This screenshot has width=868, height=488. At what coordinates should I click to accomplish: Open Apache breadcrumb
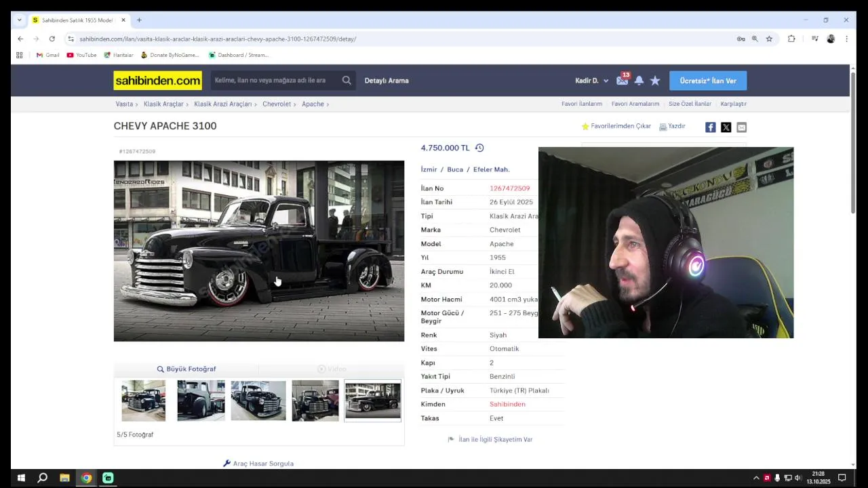click(x=313, y=104)
